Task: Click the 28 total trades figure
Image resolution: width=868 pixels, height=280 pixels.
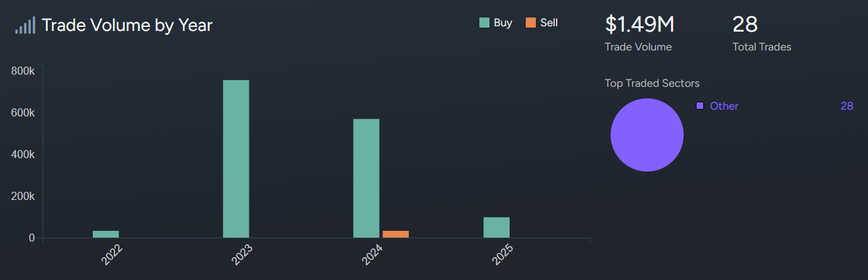Action: tap(745, 24)
